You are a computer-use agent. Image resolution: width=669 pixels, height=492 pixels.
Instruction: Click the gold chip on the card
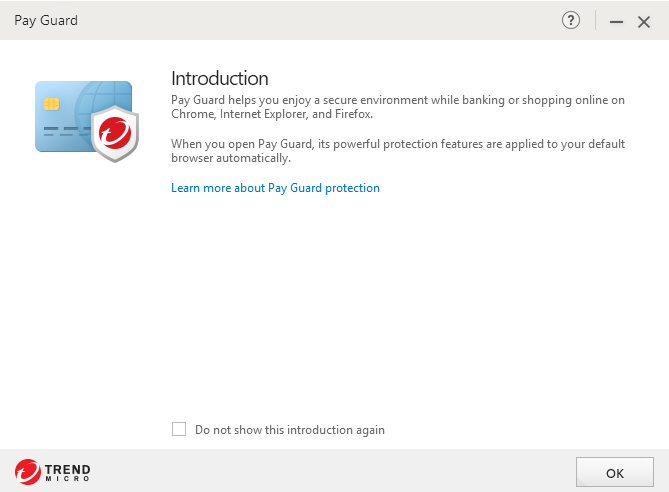[49, 103]
